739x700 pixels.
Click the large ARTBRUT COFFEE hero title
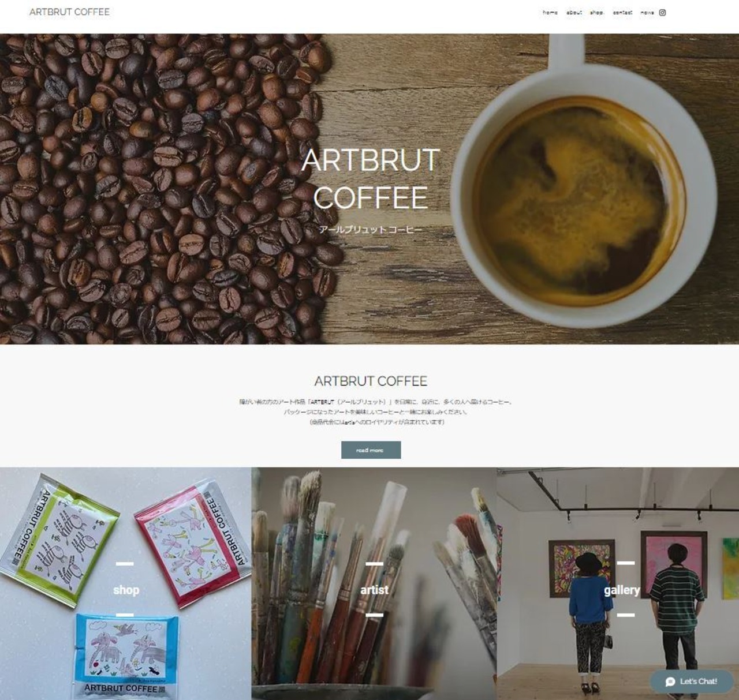(371, 179)
